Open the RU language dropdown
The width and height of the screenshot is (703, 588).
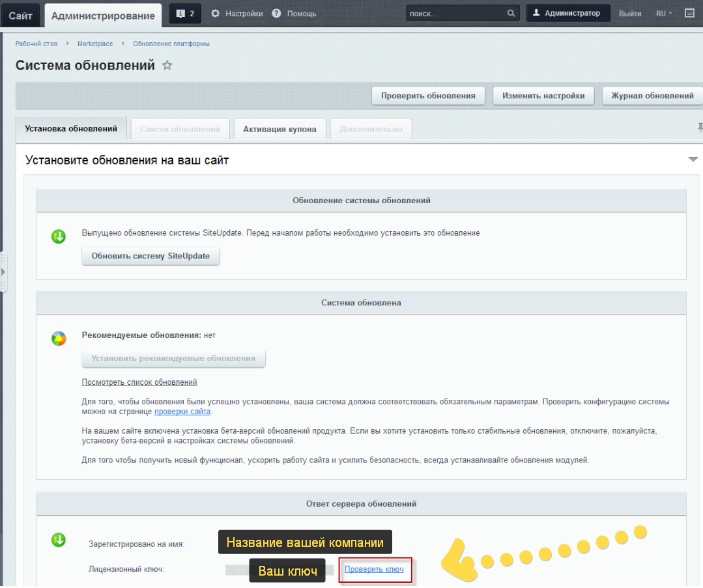[664, 14]
